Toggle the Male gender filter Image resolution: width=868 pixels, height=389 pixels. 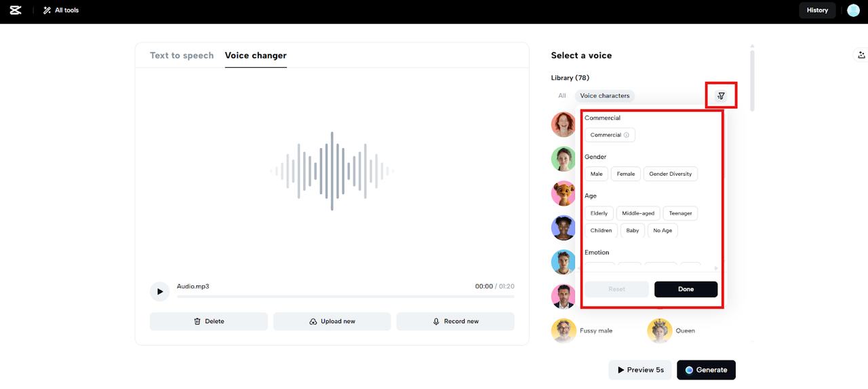click(596, 174)
